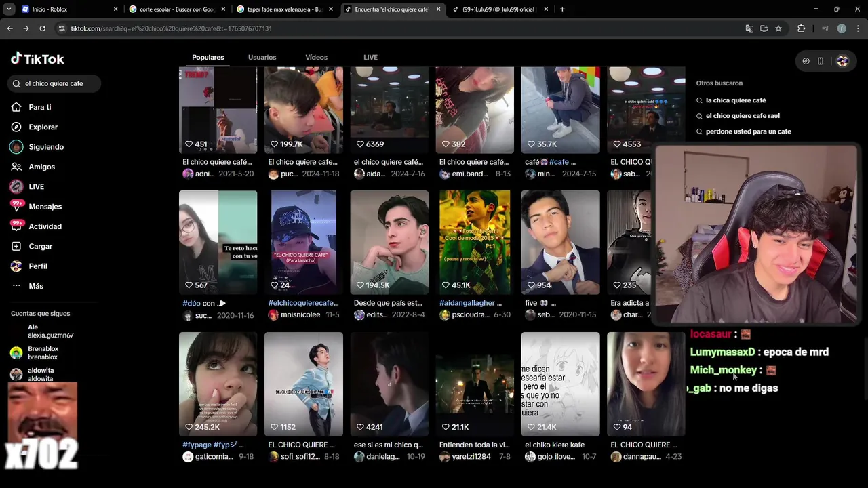Viewport: 868px width, 488px height.
Task: Click hashtag #aidangallagher caption
Action: click(471, 303)
